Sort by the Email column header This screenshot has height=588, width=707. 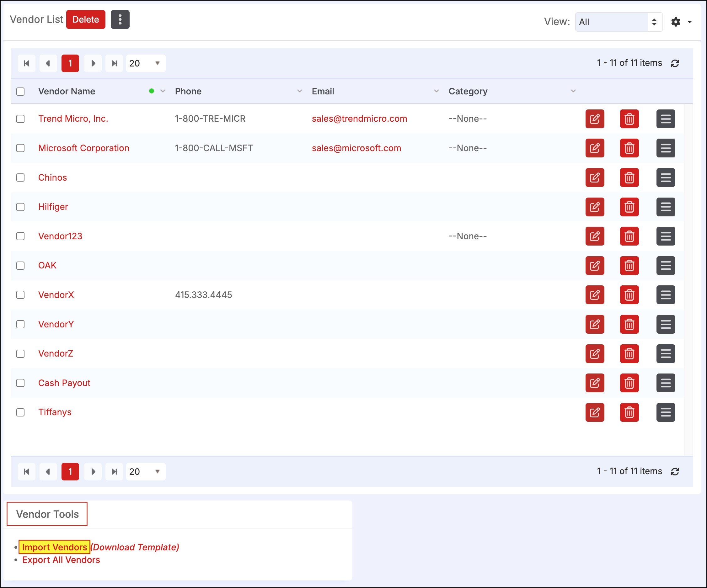pos(323,91)
